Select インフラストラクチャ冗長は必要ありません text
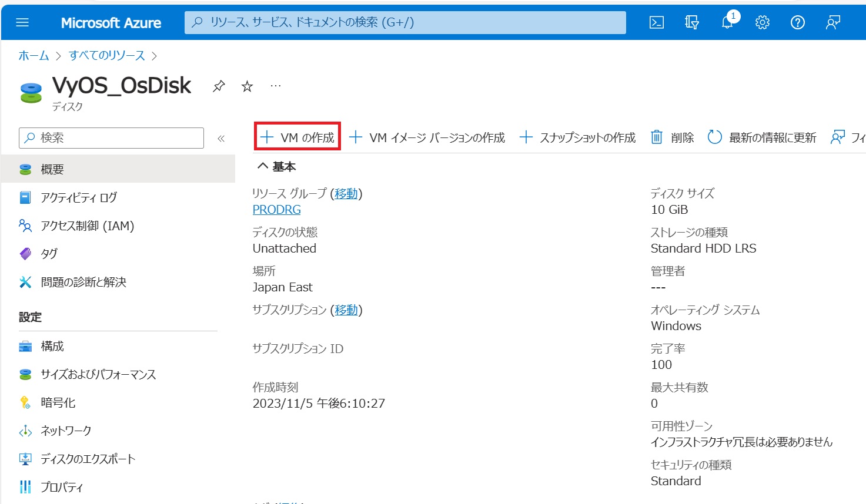The image size is (866, 504). tap(741, 442)
